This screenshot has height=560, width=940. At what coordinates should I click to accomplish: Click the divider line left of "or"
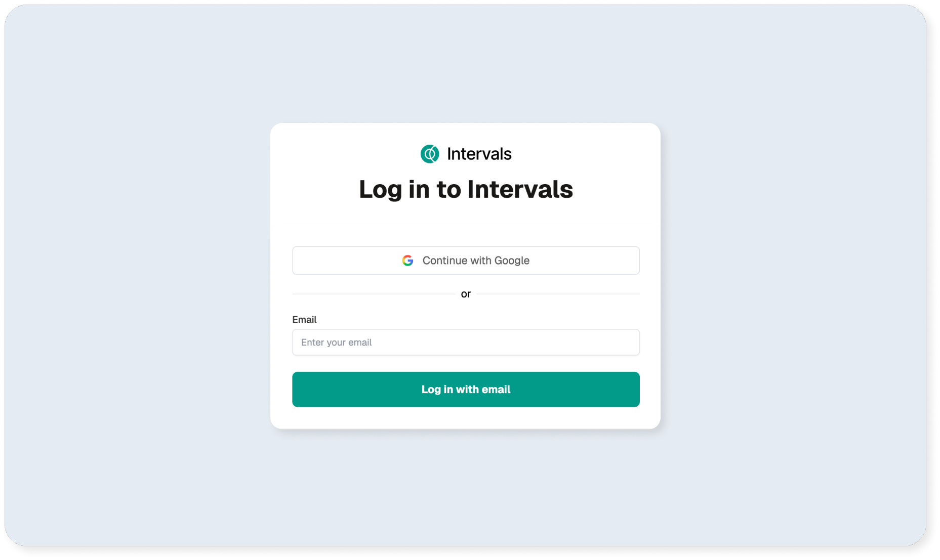pyautogui.click(x=374, y=294)
